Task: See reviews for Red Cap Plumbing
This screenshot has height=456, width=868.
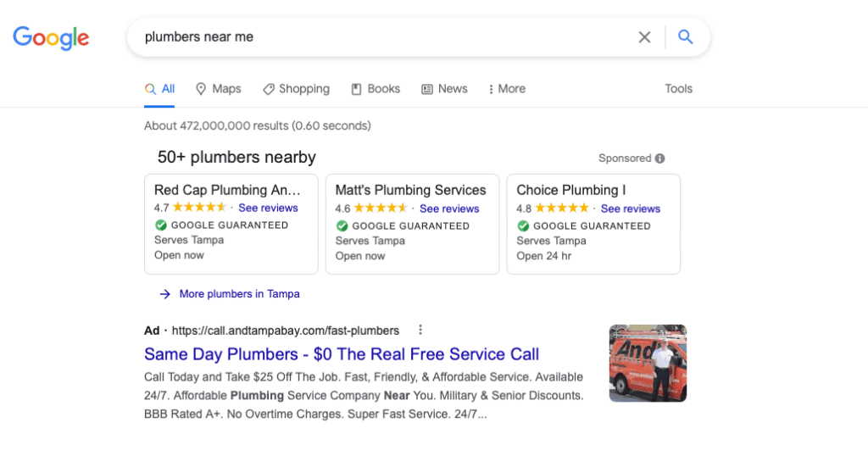Action: point(268,208)
